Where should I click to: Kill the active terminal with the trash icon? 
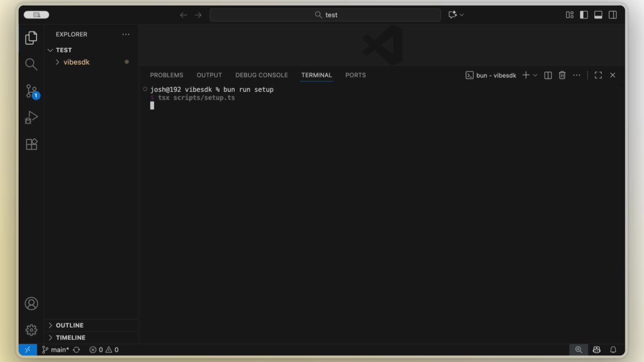[x=562, y=75]
